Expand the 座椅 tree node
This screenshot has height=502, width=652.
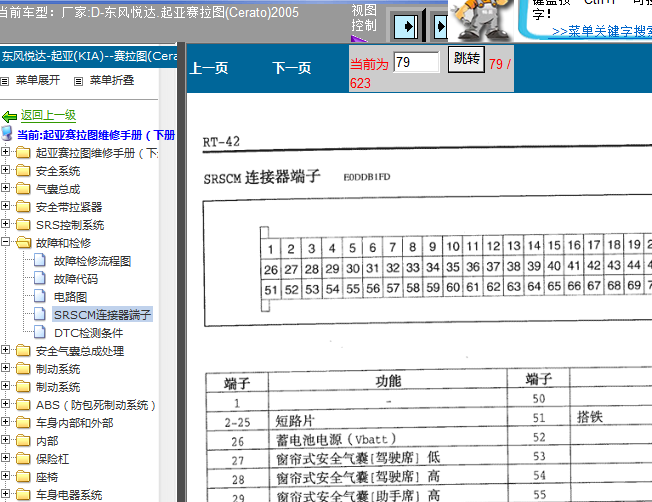tap(5, 475)
